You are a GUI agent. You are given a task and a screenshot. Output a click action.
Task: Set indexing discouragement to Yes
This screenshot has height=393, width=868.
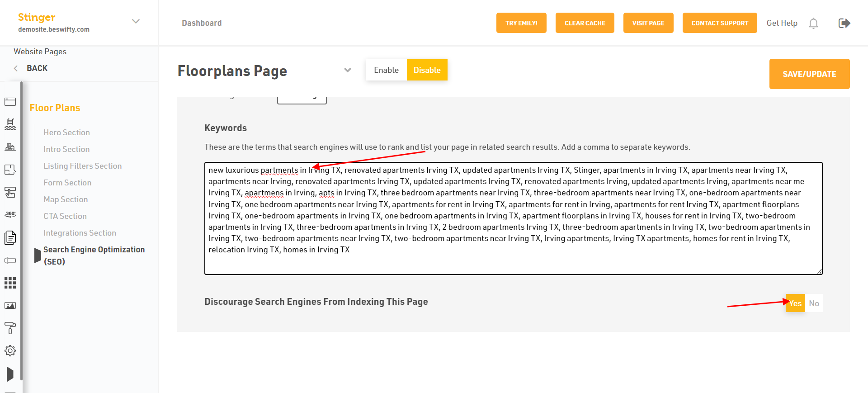795,303
